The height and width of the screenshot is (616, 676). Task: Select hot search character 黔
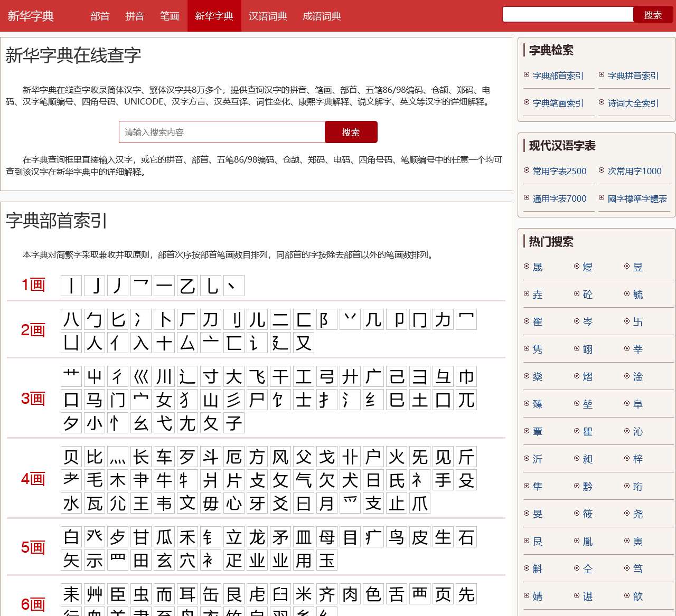click(x=588, y=487)
